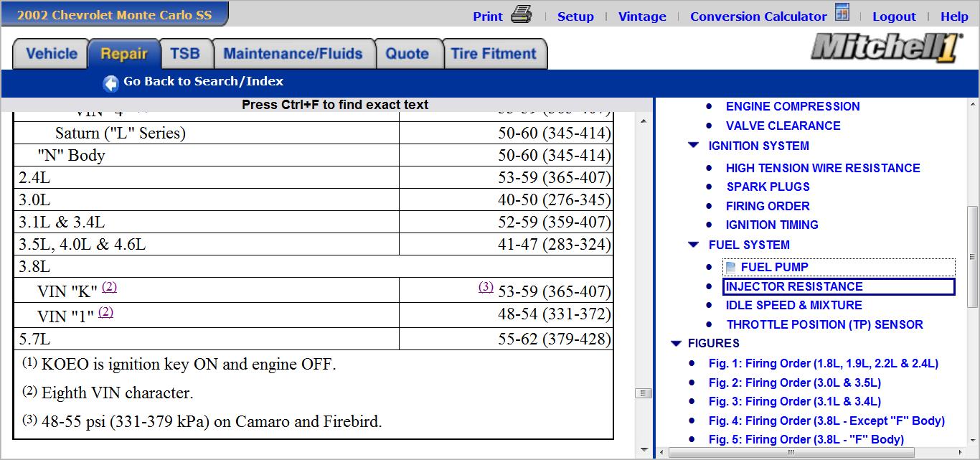The height and width of the screenshot is (460, 980).
Task: Open the Maintenance/Fluids tab
Action: point(293,54)
